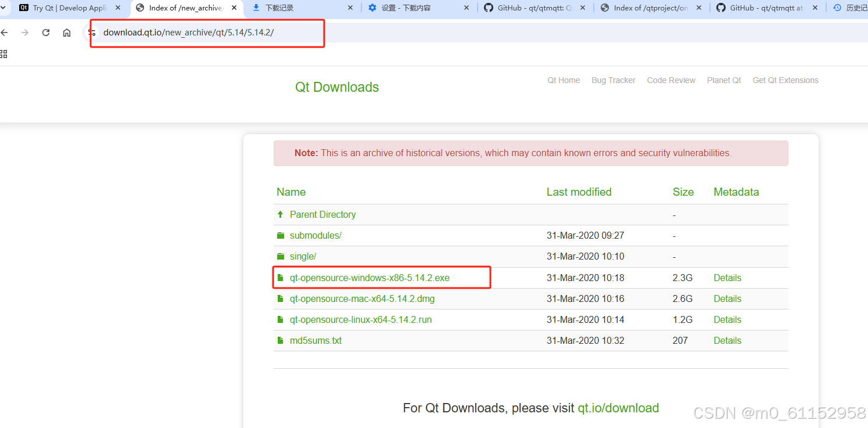This screenshot has height=428, width=868.
Task: Click the file icon beside md5sums.txt
Action: point(281,340)
